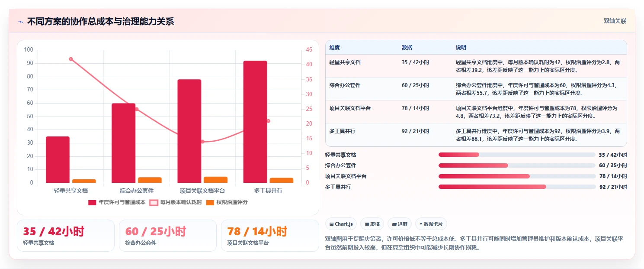The image size is (644, 269).
Task: Click the red bar for 轻量共享文档
Action: 58,160
